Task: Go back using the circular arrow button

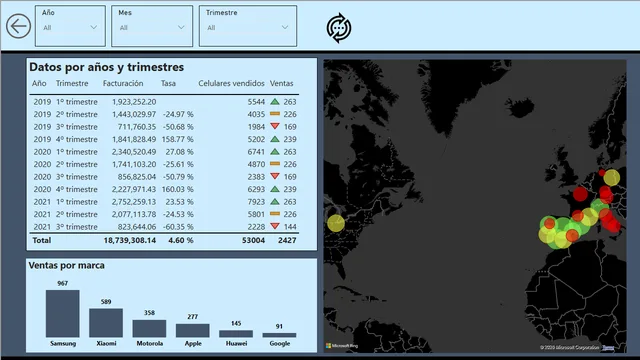Action: coord(18,27)
